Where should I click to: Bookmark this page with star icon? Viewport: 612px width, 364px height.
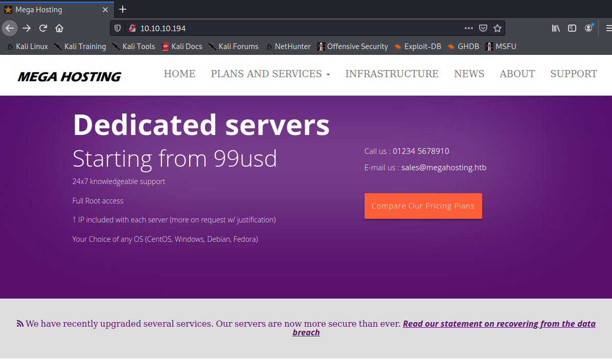[x=497, y=28]
